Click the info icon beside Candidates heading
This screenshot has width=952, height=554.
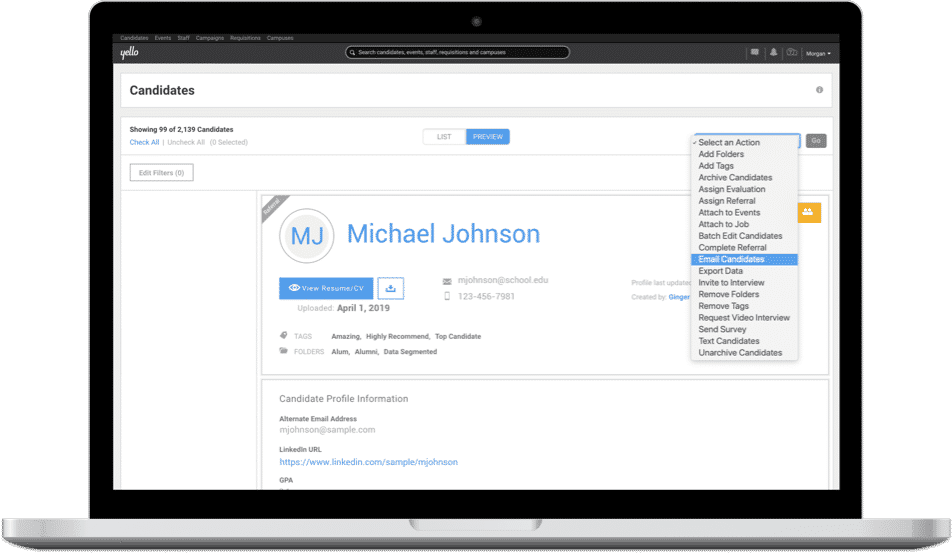(x=819, y=90)
